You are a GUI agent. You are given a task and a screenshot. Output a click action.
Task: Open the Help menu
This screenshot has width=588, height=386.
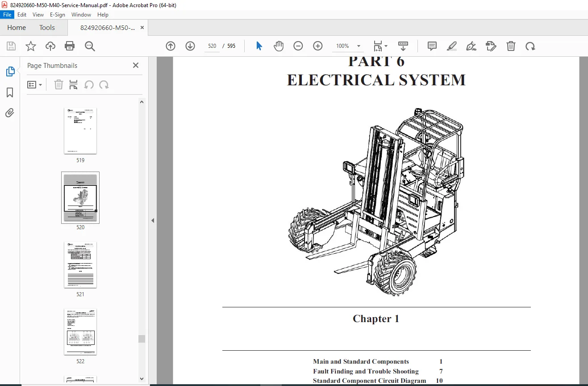(x=103, y=15)
